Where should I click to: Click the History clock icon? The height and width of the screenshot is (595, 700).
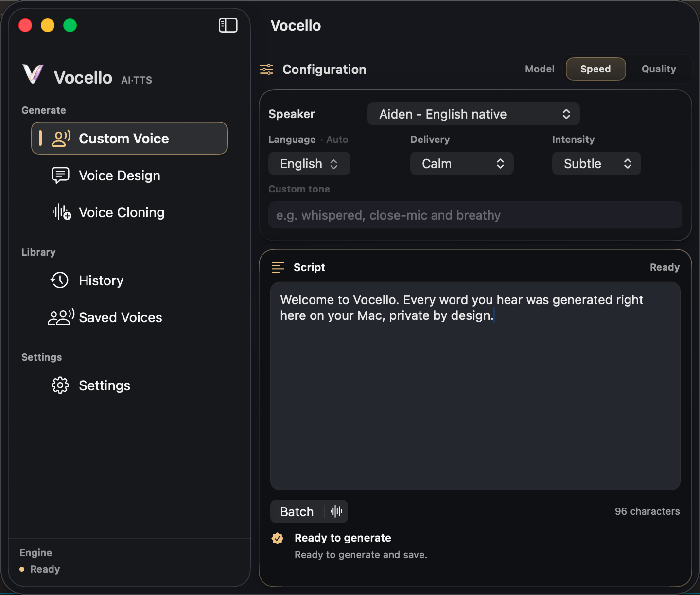click(60, 280)
